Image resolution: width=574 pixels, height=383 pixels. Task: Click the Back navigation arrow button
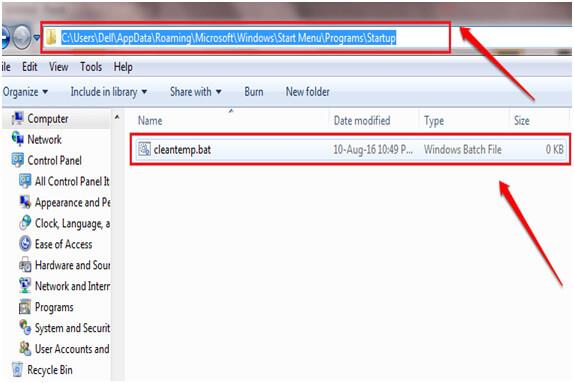pos(5,37)
